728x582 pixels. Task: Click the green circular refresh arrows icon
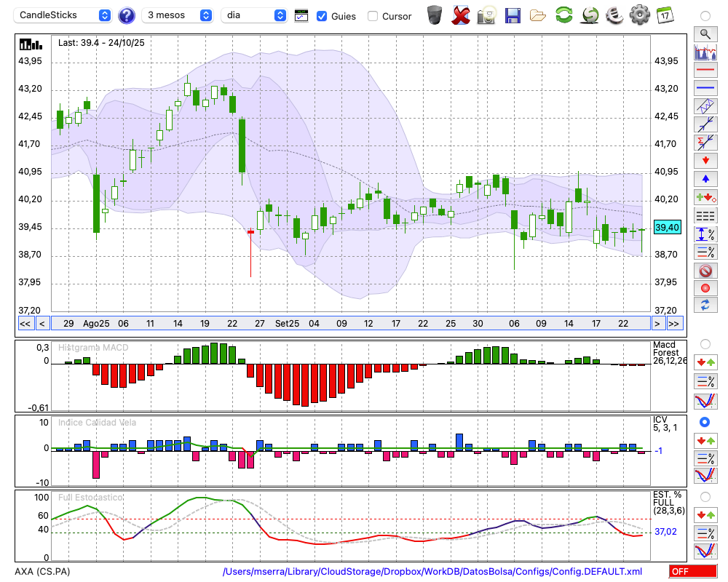point(563,15)
